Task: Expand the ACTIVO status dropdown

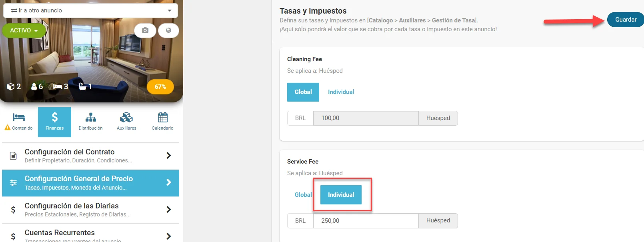Action: click(x=24, y=30)
